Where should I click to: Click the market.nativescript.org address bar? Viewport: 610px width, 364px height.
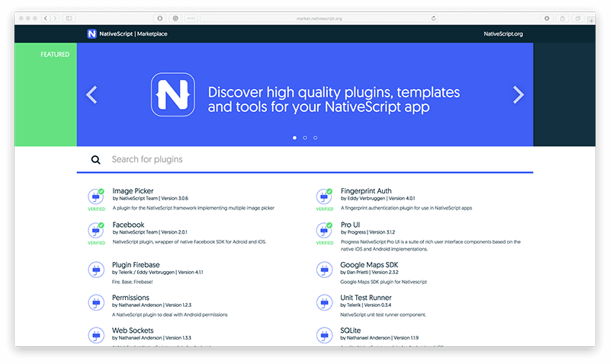tap(319, 18)
